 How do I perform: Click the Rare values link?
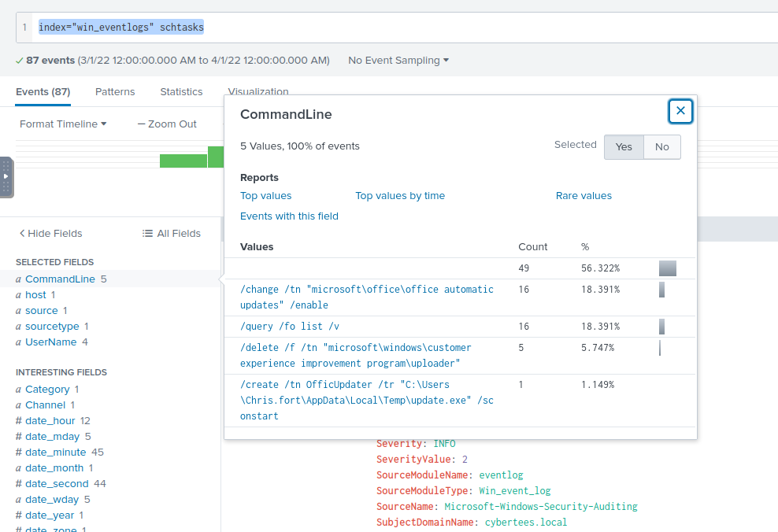(583, 195)
